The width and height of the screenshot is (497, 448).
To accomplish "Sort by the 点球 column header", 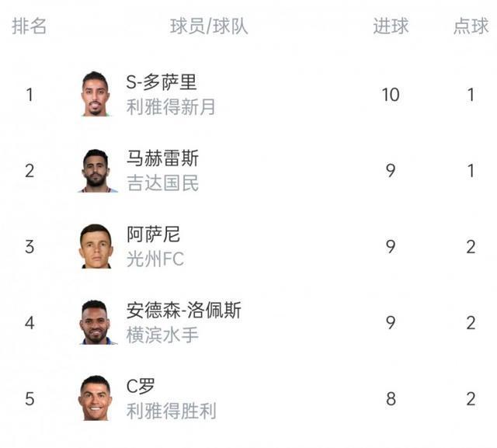I will (x=471, y=26).
